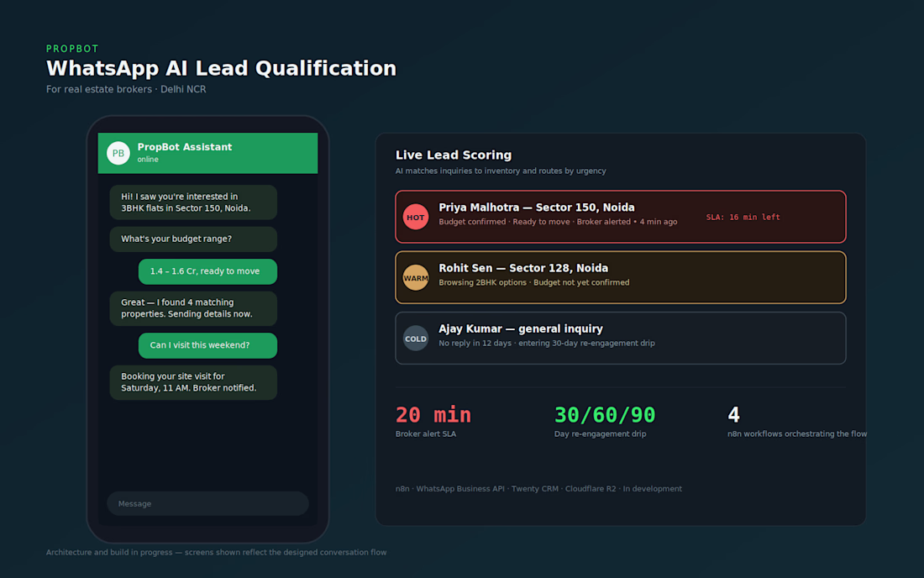Click the PB avatar in chat header
This screenshot has width=924, height=578.
[118, 153]
